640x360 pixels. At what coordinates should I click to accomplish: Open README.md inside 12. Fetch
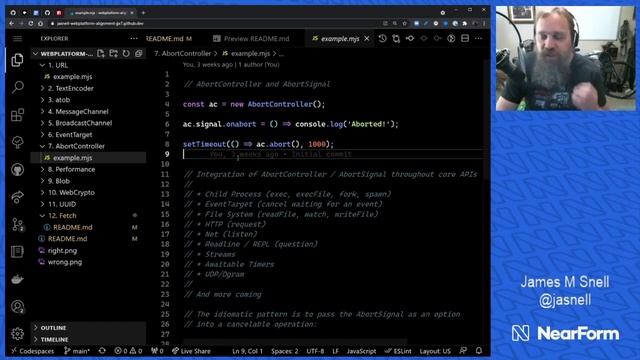[x=73, y=227]
